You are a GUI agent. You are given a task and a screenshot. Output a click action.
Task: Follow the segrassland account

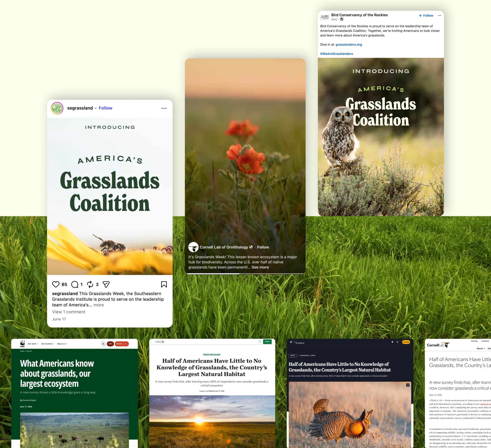105,108
